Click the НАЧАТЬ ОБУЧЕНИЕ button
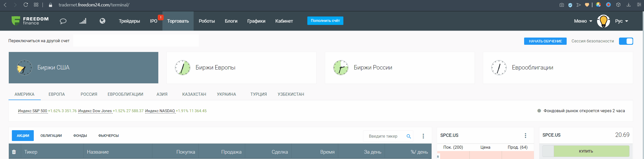This screenshot has width=644, height=159. click(x=545, y=41)
